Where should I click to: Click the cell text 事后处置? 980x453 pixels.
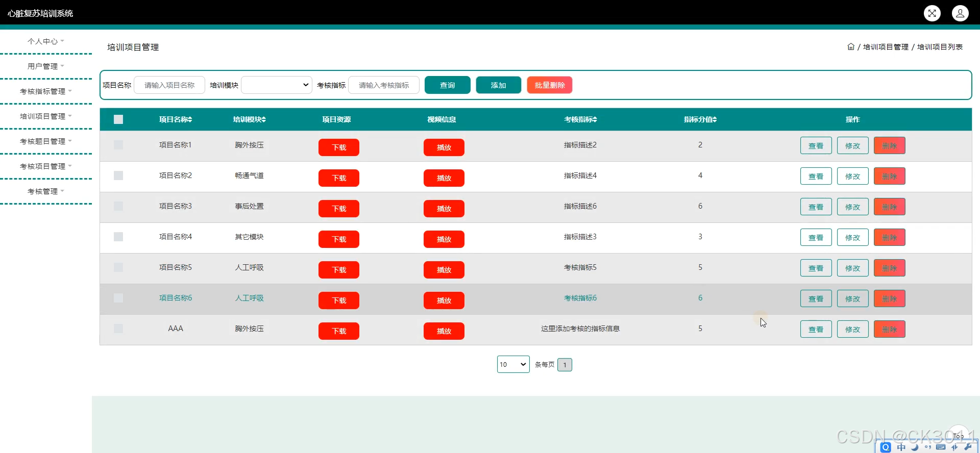[x=250, y=206]
